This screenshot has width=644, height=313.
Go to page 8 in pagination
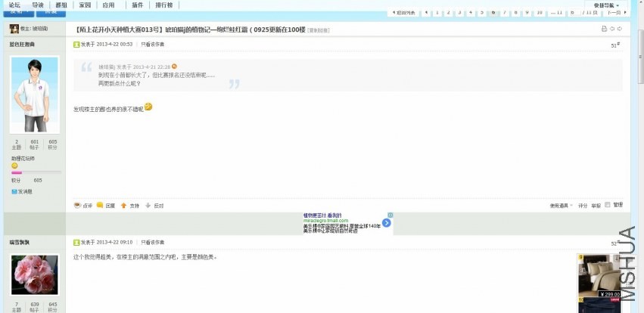516,13
